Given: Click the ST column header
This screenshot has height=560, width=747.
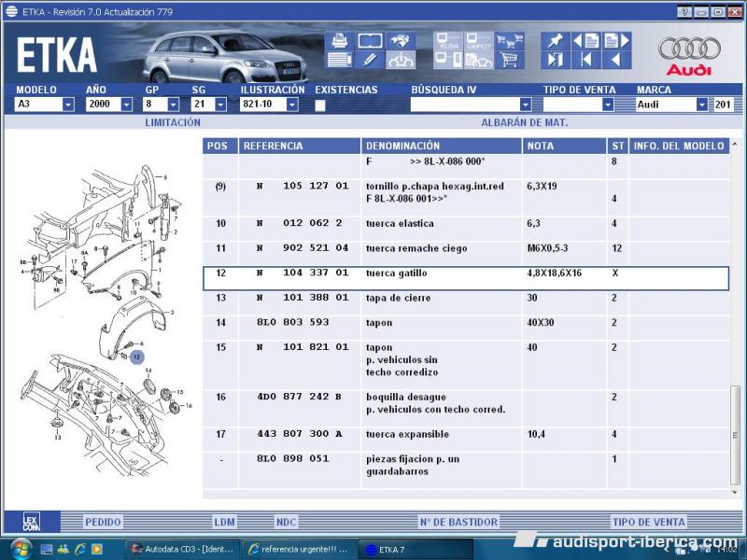Looking at the screenshot, I should [x=618, y=147].
